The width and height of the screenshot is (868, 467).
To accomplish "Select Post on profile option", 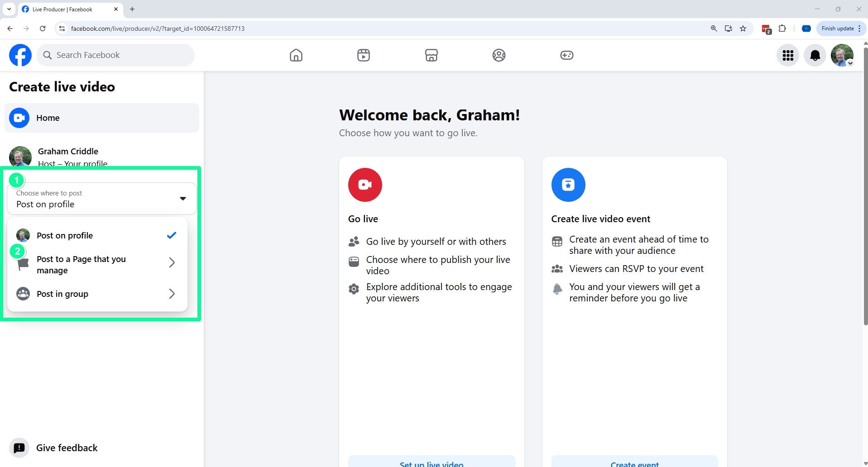I will 97,235.
